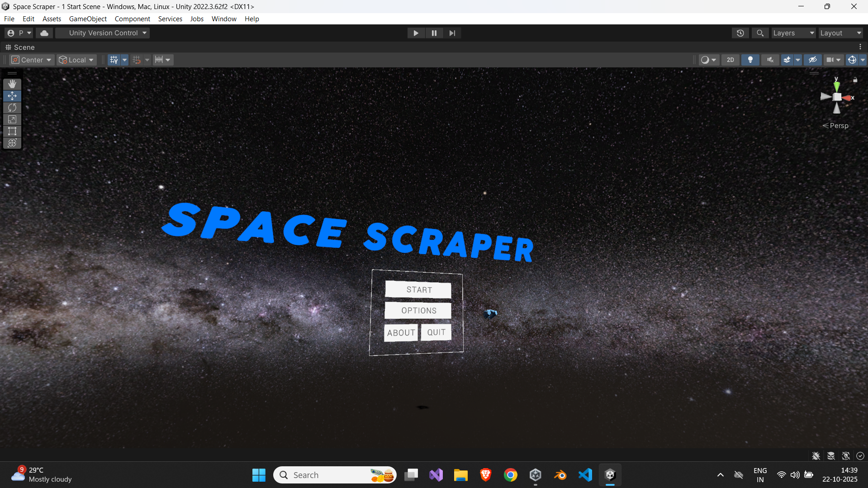
Task: Open the Unity Version Control dropdown
Action: point(102,33)
